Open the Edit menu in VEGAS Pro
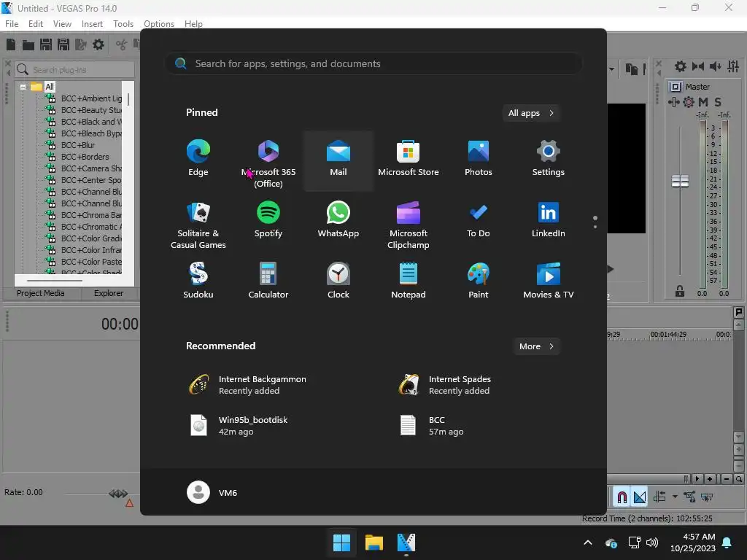This screenshot has width=747, height=560. tap(36, 24)
